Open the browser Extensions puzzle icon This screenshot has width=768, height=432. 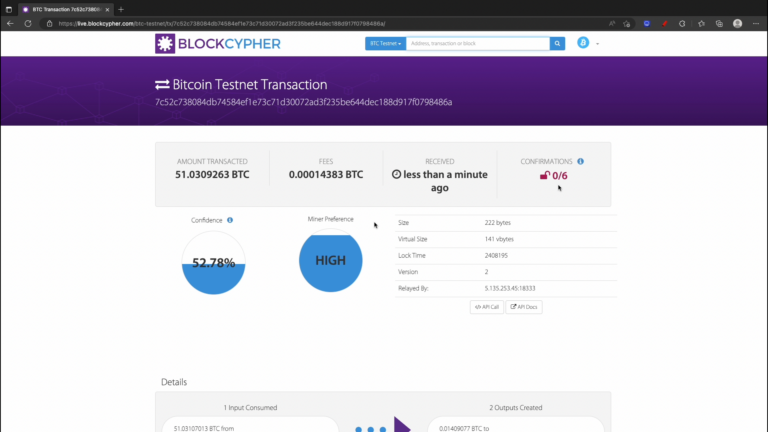pyautogui.click(x=682, y=24)
